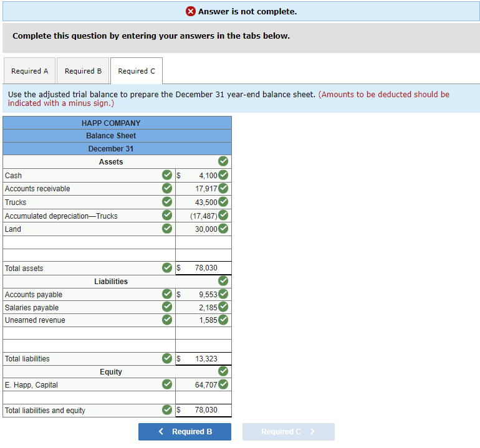Click the red error X icon

click(190, 11)
